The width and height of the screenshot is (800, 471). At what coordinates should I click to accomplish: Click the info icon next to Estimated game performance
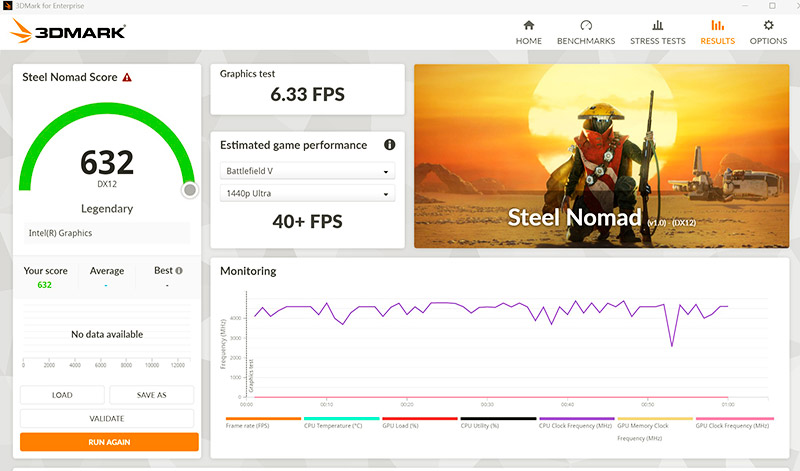(x=389, y=145)
